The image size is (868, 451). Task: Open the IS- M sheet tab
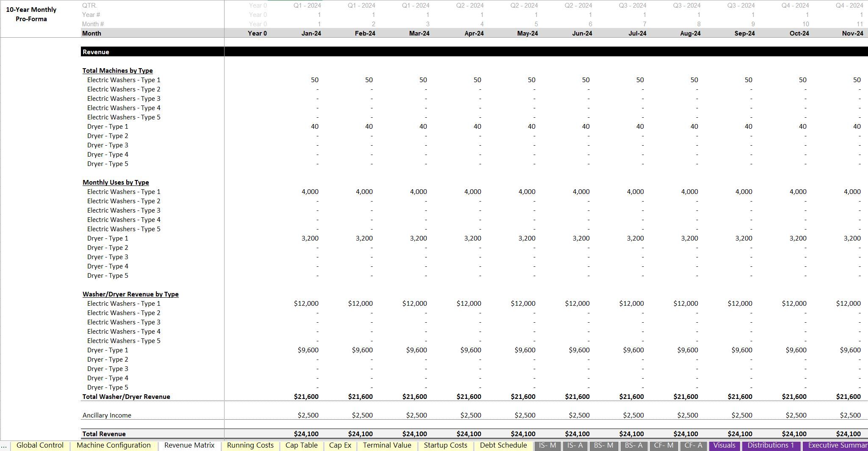click(x=548, y=445)
